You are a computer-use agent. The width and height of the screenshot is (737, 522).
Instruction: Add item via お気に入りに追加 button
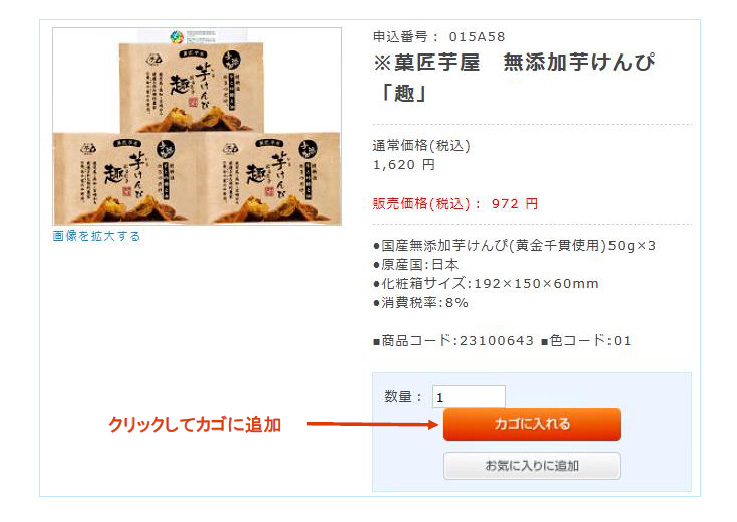532,466
